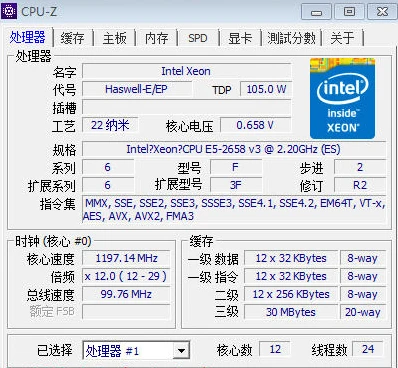Maximize the CPU-Z window

point(349,12)
